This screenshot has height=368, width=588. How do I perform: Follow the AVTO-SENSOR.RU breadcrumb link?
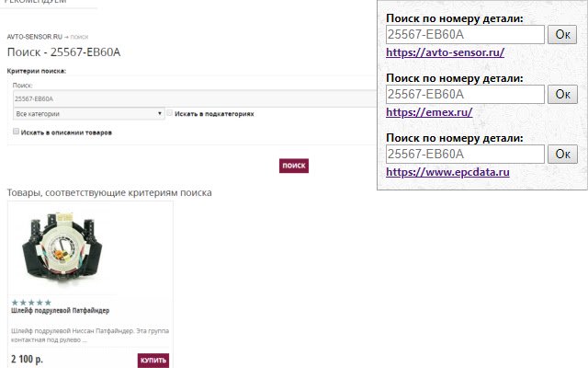[35, 37]
